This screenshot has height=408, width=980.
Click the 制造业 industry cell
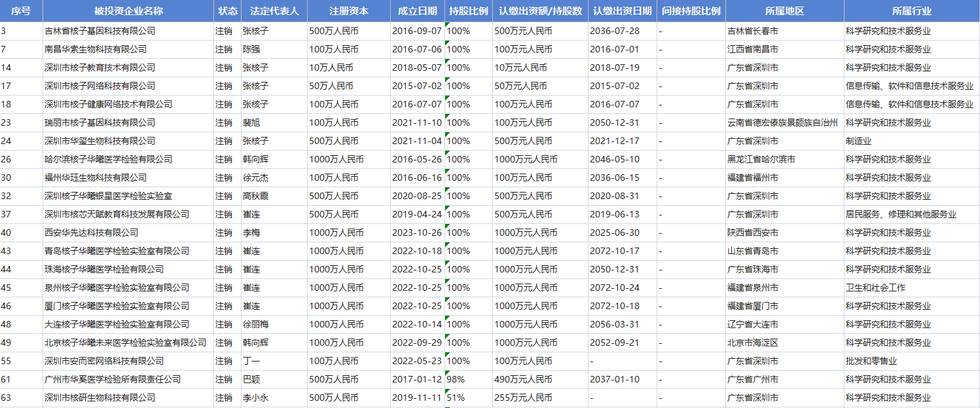point(858,141)
